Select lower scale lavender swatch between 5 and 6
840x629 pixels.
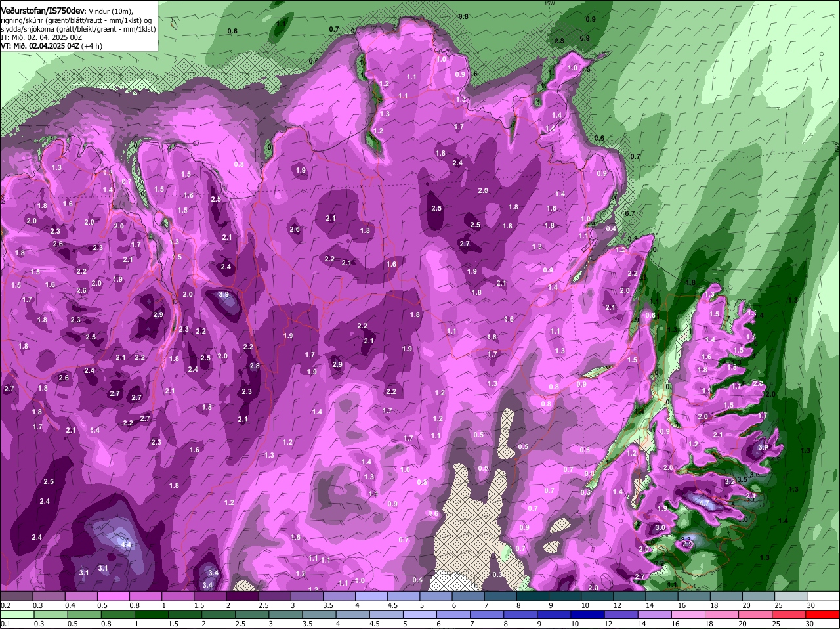419,615
